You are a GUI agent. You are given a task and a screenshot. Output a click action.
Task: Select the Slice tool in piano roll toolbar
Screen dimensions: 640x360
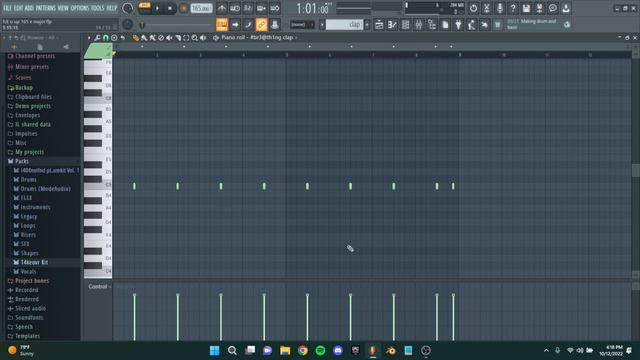click(x=178, y=38)
